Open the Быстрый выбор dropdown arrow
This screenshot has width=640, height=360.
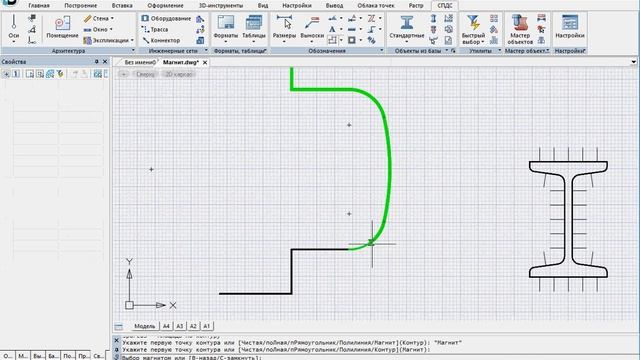pyautogui.click(x=482, y=42)
